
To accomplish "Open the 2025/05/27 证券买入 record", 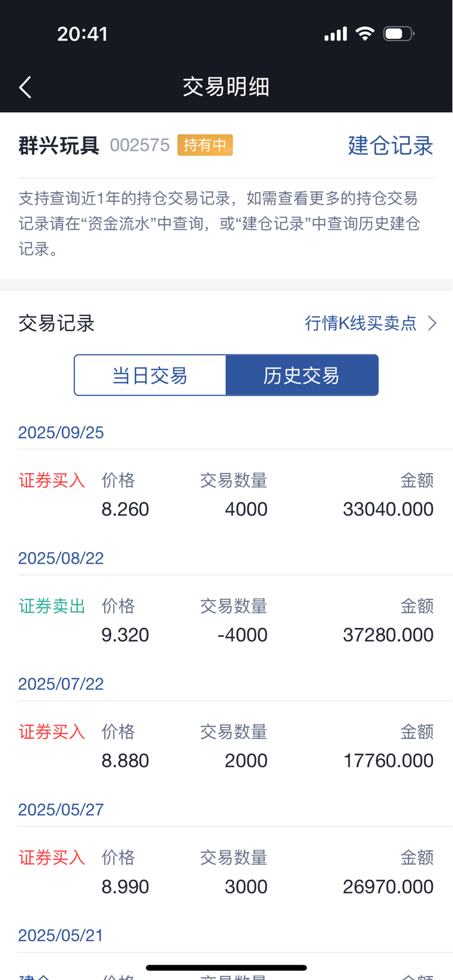I will (x=226, y=873).
